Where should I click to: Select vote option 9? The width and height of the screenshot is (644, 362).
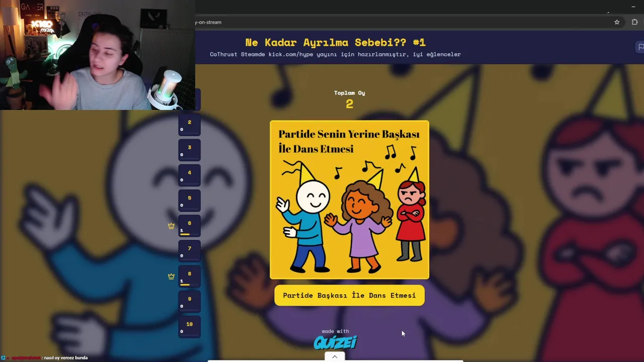[190, 301]
